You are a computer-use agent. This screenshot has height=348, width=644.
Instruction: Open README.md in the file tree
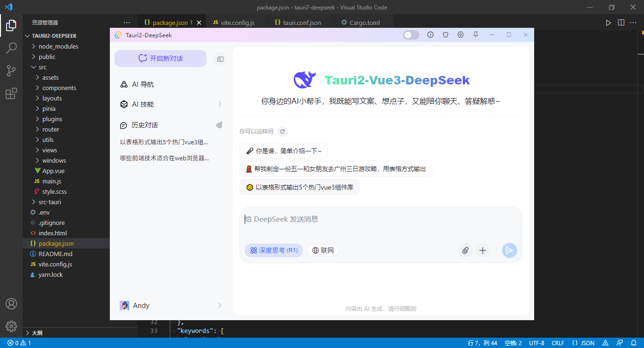[x=55, y=254]
